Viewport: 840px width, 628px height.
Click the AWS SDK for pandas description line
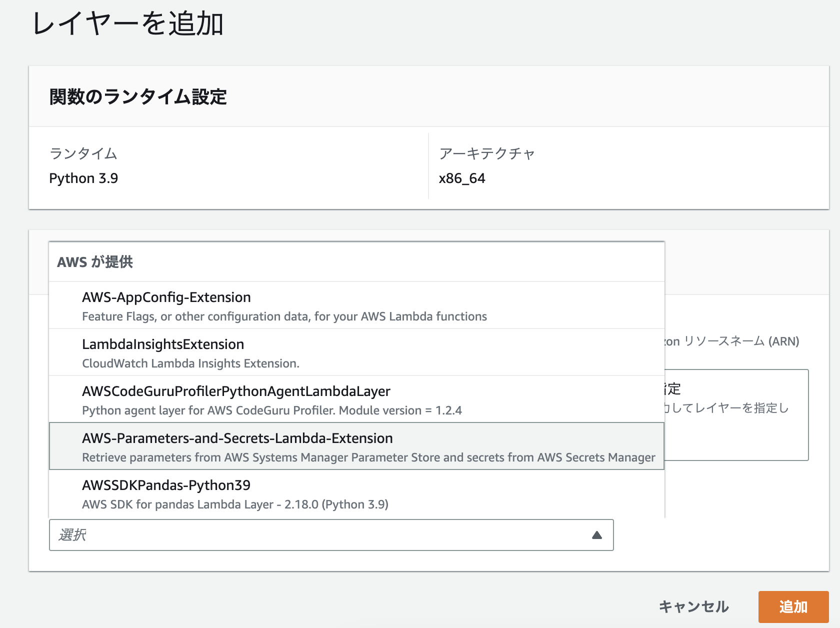(x=235, y=504)
